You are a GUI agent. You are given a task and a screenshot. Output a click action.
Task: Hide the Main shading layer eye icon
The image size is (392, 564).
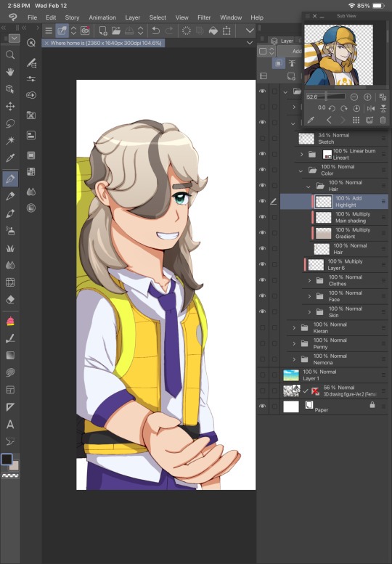[x=263, y=217]
